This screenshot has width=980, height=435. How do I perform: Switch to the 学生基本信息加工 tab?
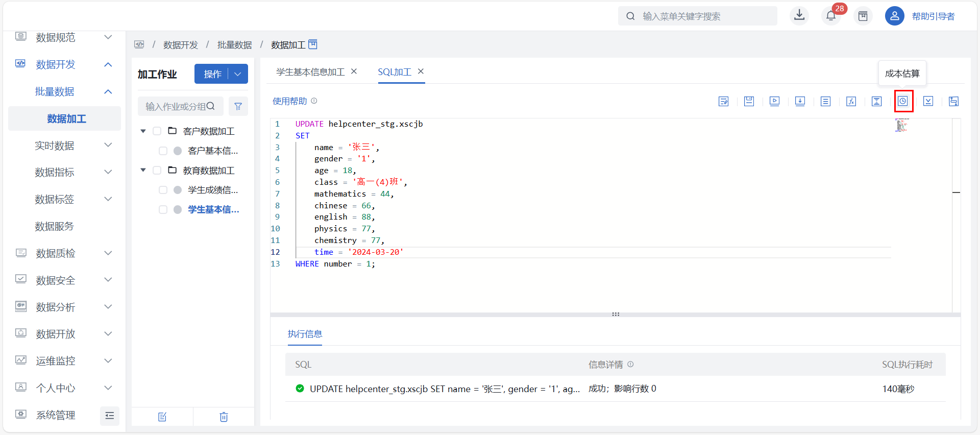click(x=310, y=72)
